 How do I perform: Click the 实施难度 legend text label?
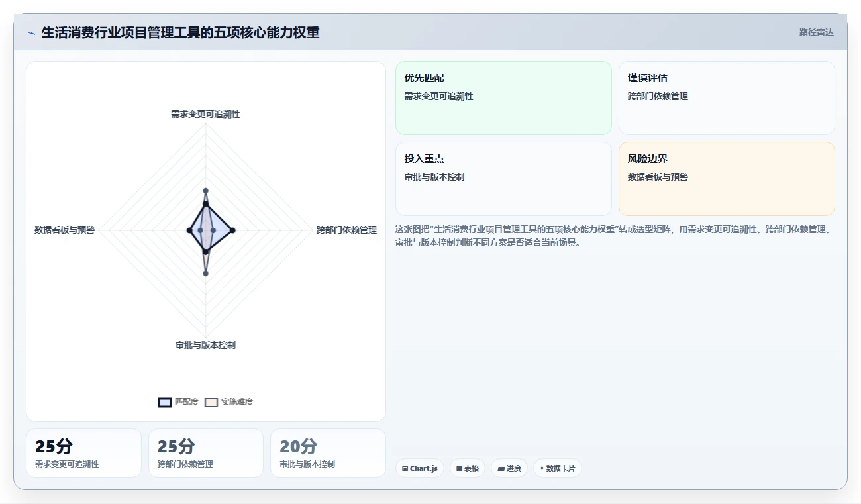click(237, 402)
